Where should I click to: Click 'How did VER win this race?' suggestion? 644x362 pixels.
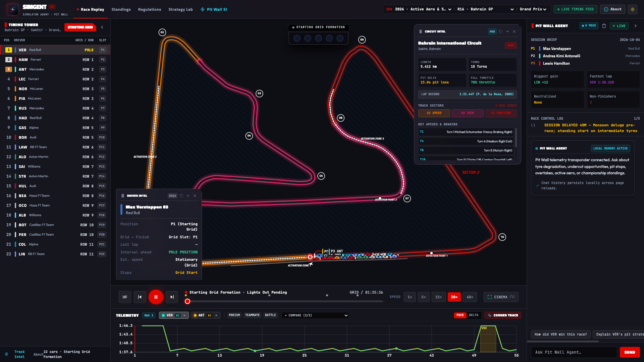(560, 335)
